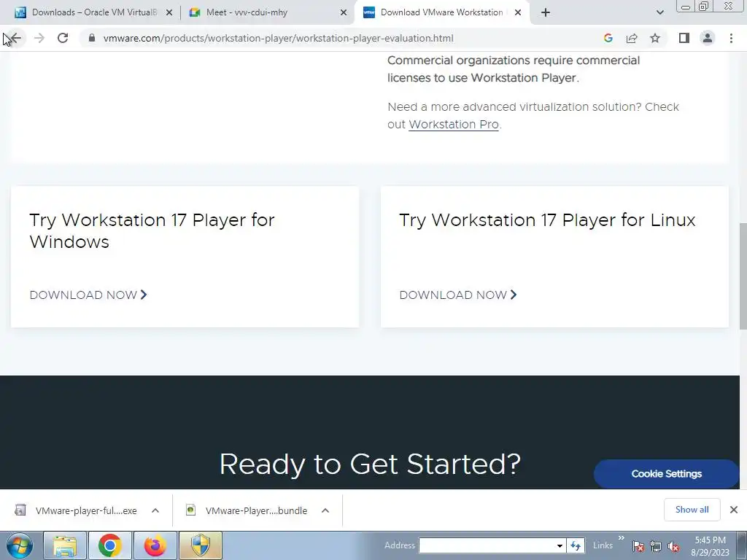Image resolution: width=747 pixels, height=560 pixels.
Task: Launch Firefox from the taskbar
Action: pos(155,545)
